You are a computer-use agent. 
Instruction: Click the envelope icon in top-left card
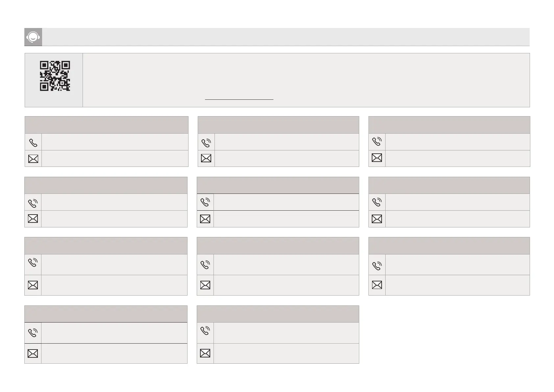33,159
